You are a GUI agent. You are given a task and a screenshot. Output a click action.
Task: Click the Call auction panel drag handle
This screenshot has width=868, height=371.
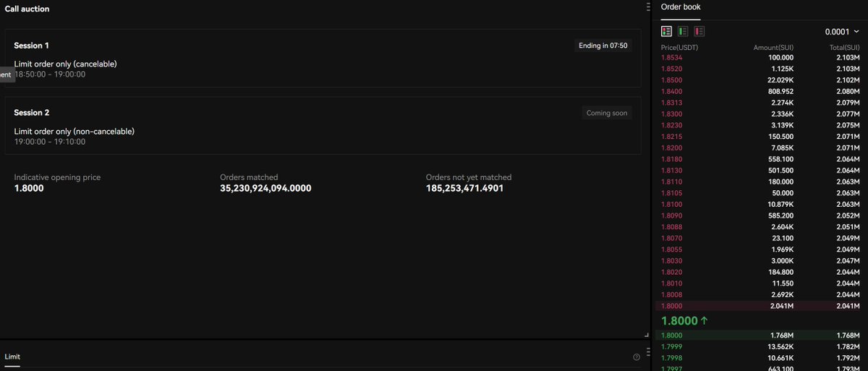649,7
